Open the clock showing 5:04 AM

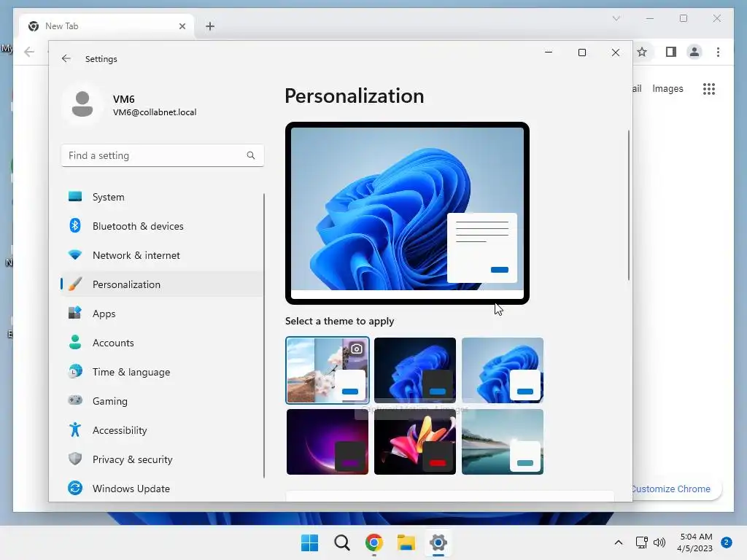(x=695, y=542)
